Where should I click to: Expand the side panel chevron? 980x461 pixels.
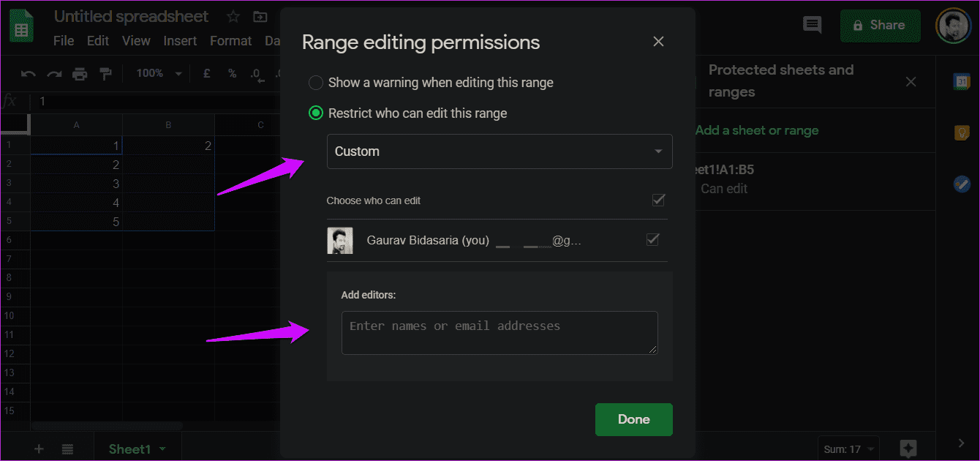961,443
